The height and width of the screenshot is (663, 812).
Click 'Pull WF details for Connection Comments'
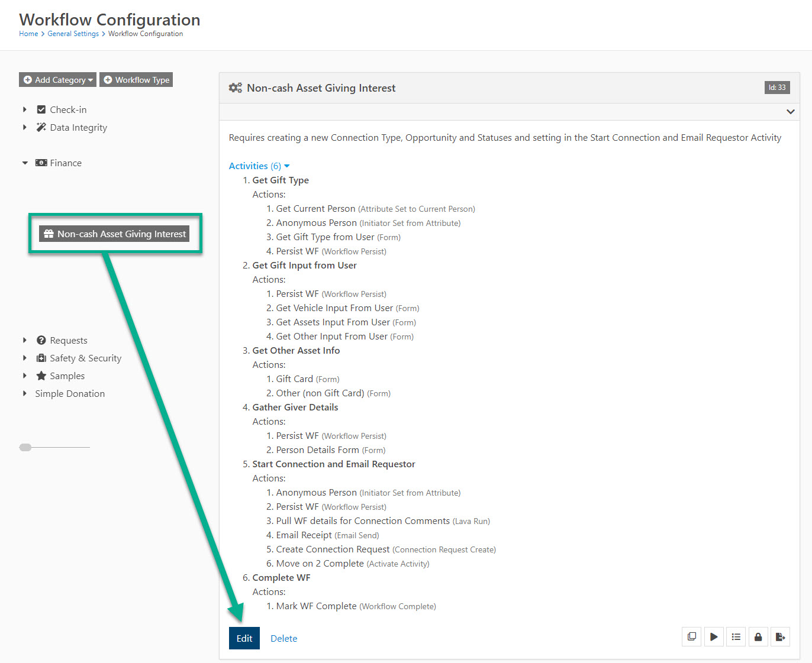tap(363, 521)
